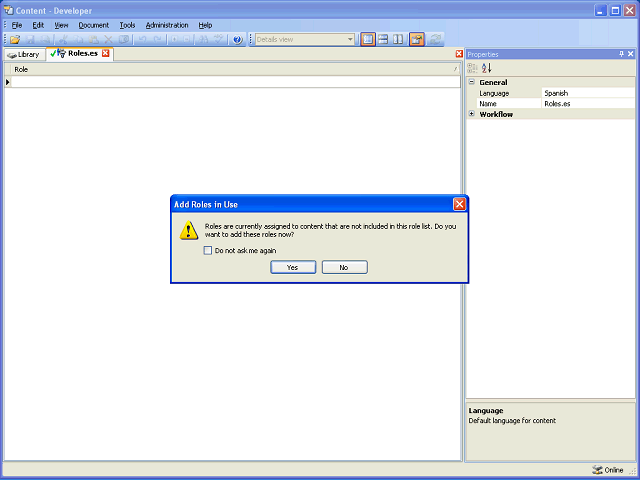This screenshot has height=480, width=640.
Task: Switch to the Library tab
Action: 24,55
